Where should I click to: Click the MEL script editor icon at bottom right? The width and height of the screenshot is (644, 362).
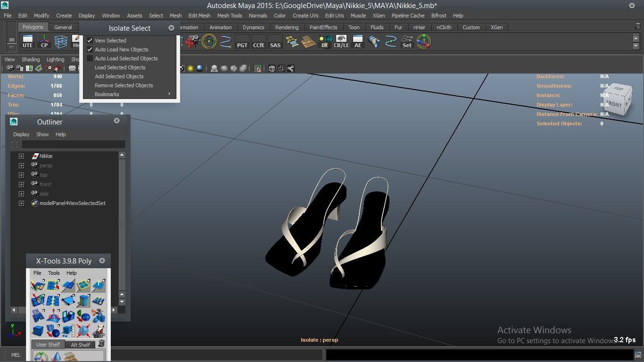coord(638,354)
